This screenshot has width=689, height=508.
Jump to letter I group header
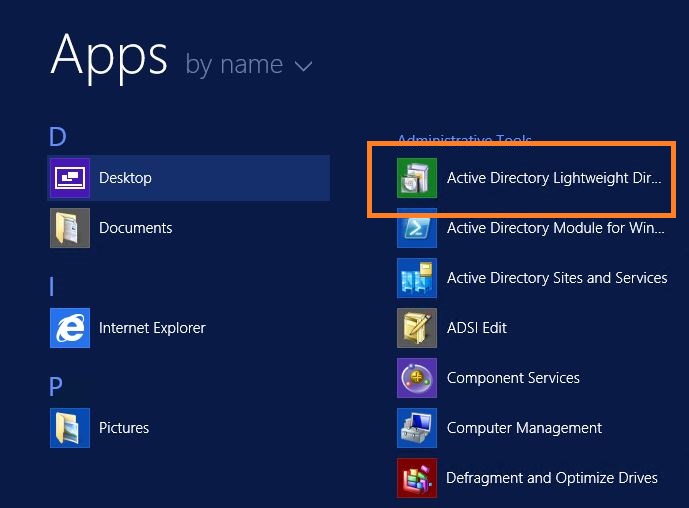52,287
